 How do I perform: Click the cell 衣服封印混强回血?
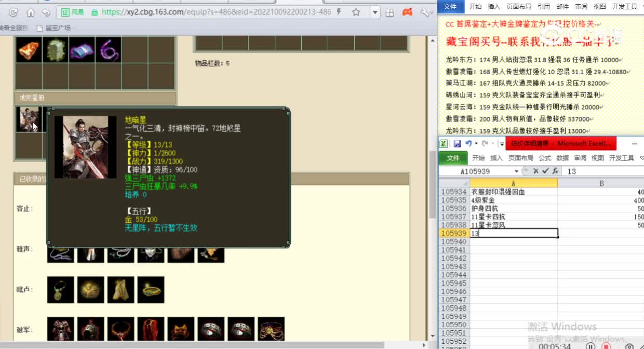coord(514,192)
